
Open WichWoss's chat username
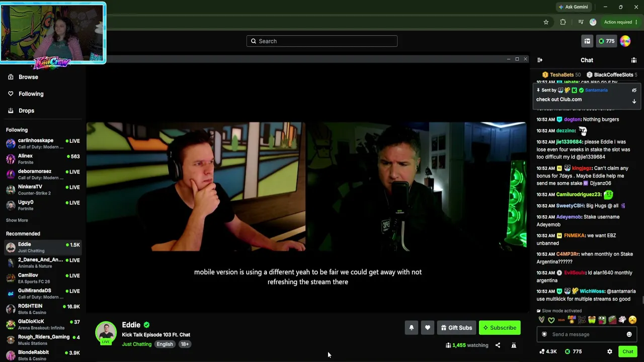(x=592, y=292)
